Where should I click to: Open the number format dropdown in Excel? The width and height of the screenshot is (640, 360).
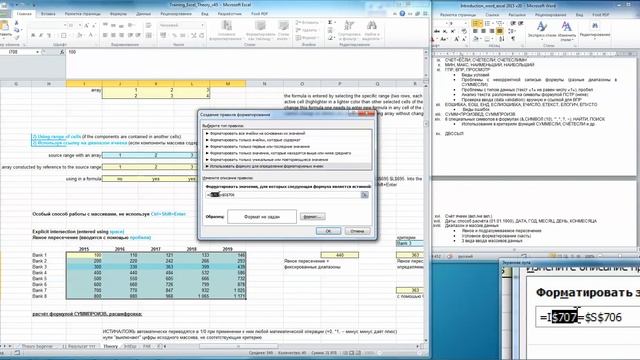pos(202,25)
